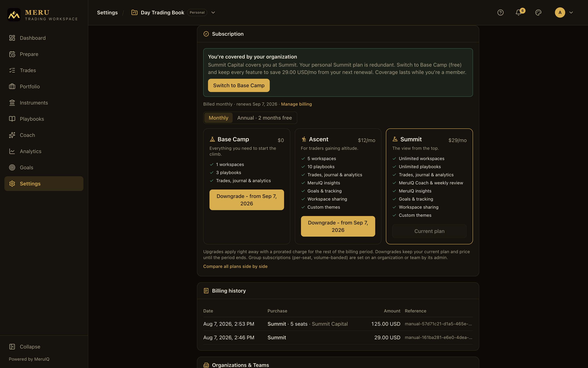Screen dimensions: 588x368
Task: Expand the account menu chevron
Action: (x=571, y=12)
